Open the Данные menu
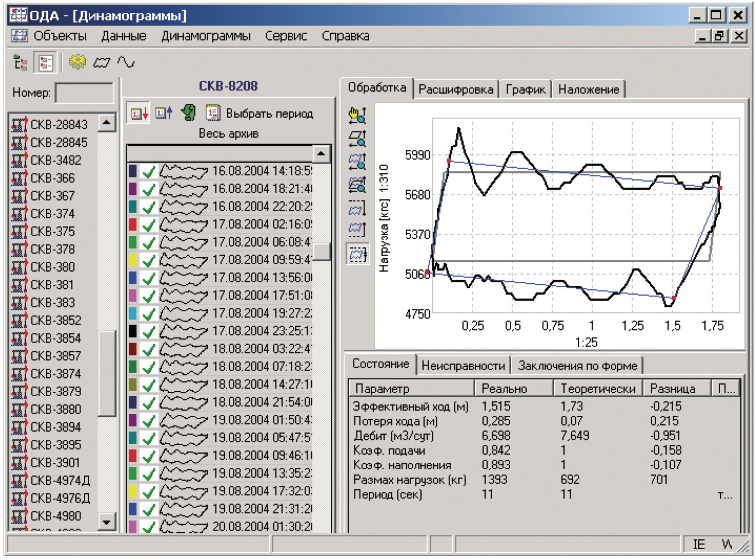 [124, 36]
